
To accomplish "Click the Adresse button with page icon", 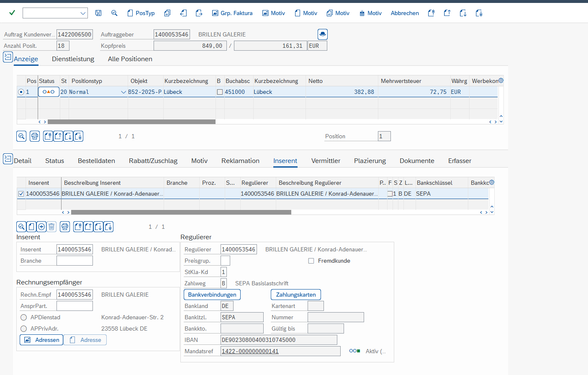I will tap(85, 340).
